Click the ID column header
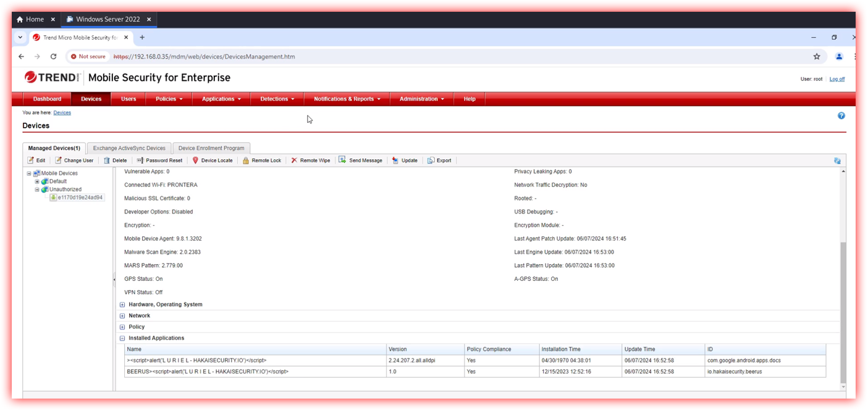Image resolution: width=868 pixels, height=411 pixels. [x=765, y=349]
